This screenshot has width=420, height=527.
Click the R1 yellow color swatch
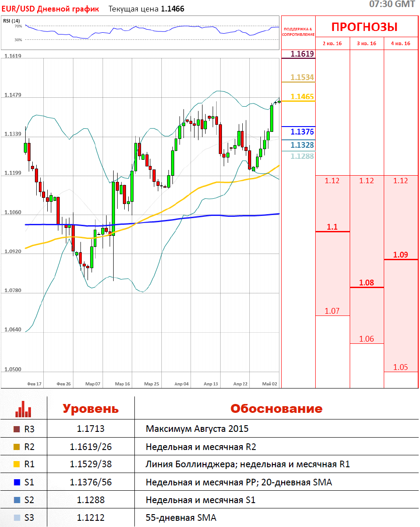pos(17,464)
